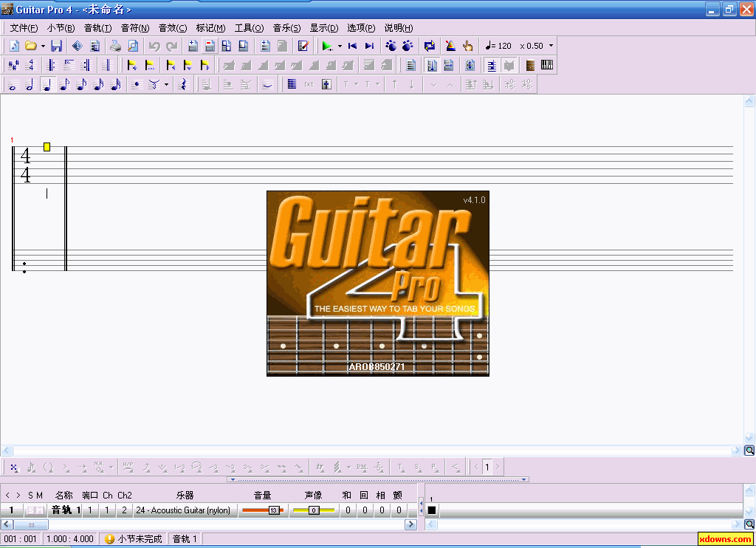Click scroll right arrow of track table

(410, 524)
